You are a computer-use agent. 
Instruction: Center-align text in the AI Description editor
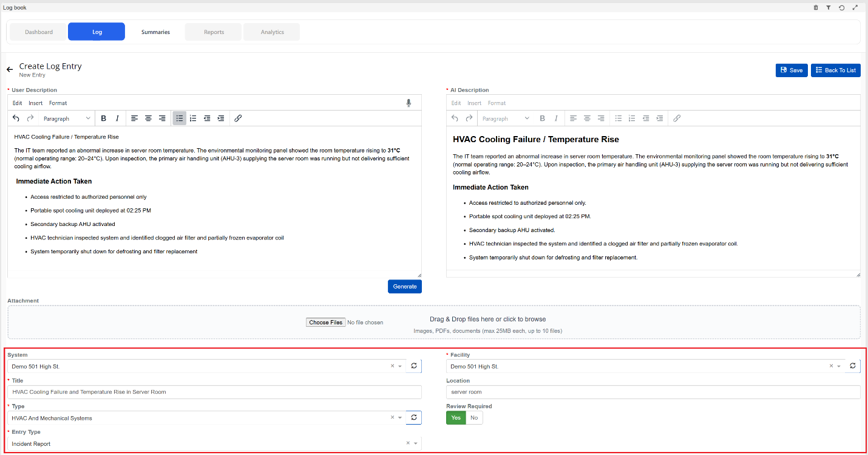tap(587, 118)
